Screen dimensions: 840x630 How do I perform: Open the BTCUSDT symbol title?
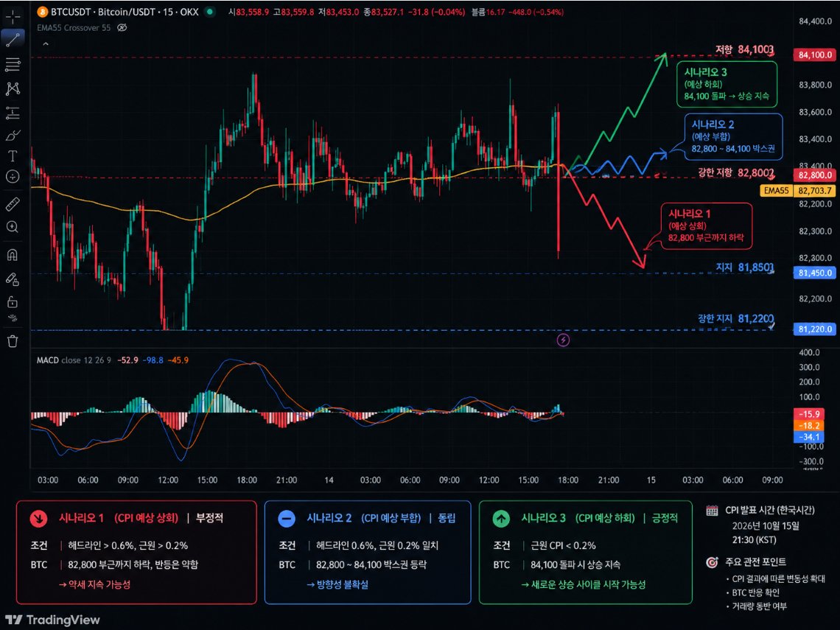[125, 12]
